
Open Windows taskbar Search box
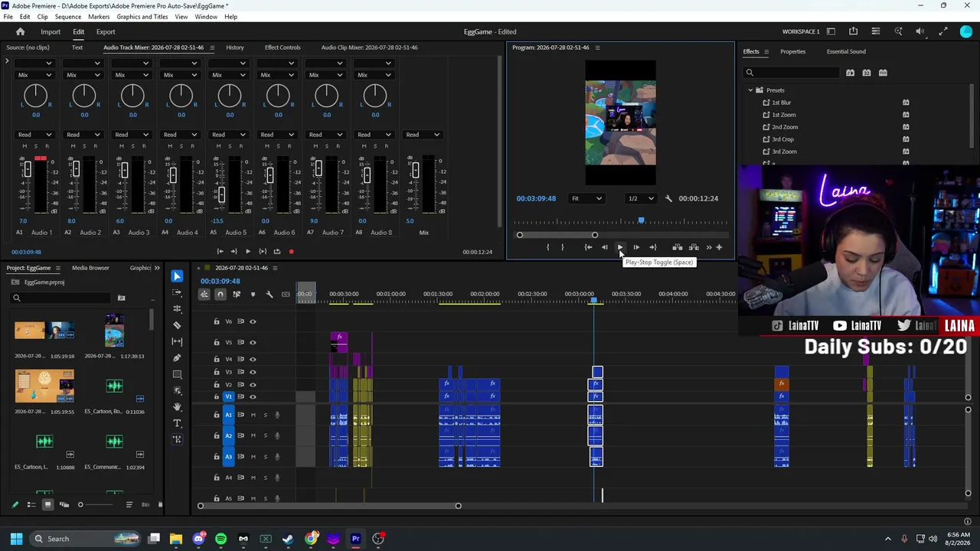[x=84, y=539]
